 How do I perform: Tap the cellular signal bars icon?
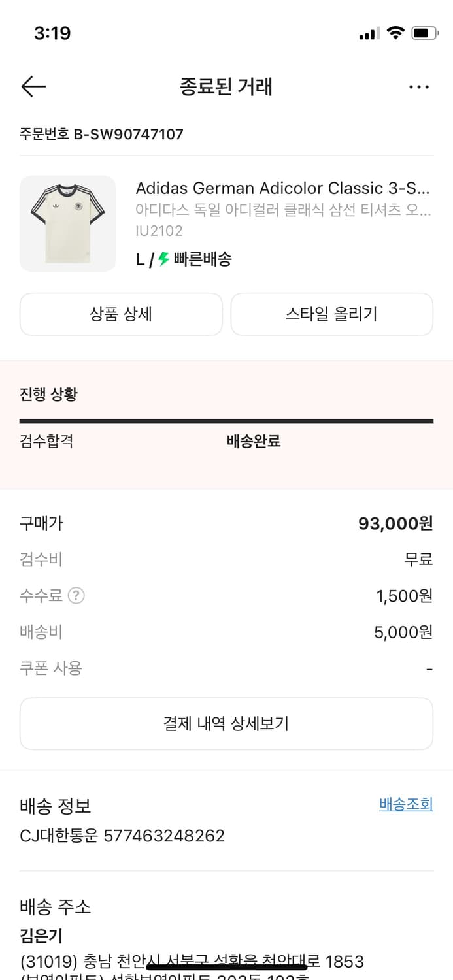[x=369, y=33]
